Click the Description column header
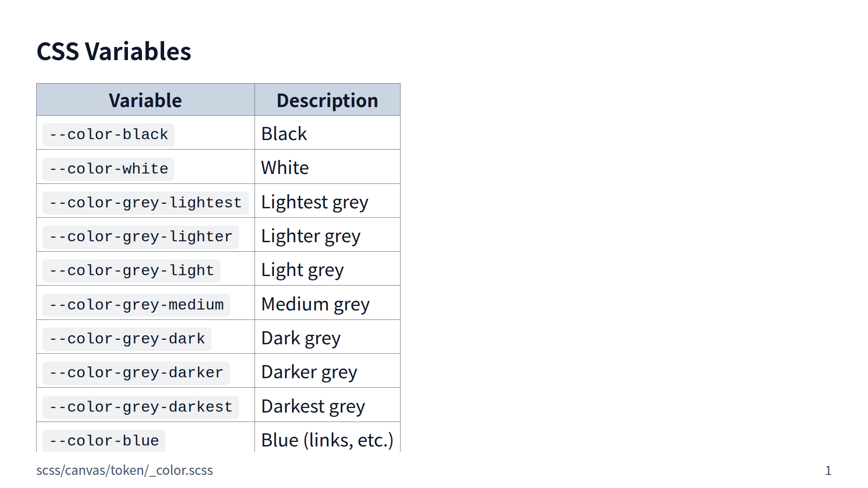 (x=327, y=100)
